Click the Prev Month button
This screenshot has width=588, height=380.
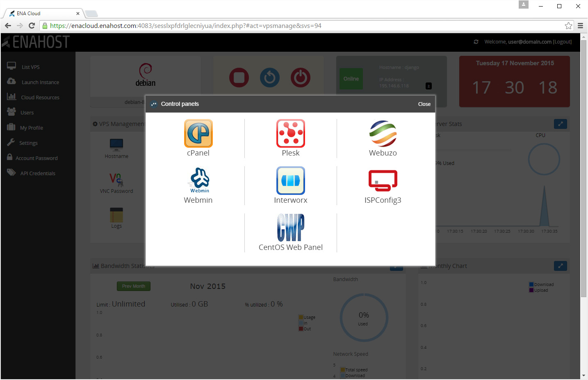click(x=134, y=286)
